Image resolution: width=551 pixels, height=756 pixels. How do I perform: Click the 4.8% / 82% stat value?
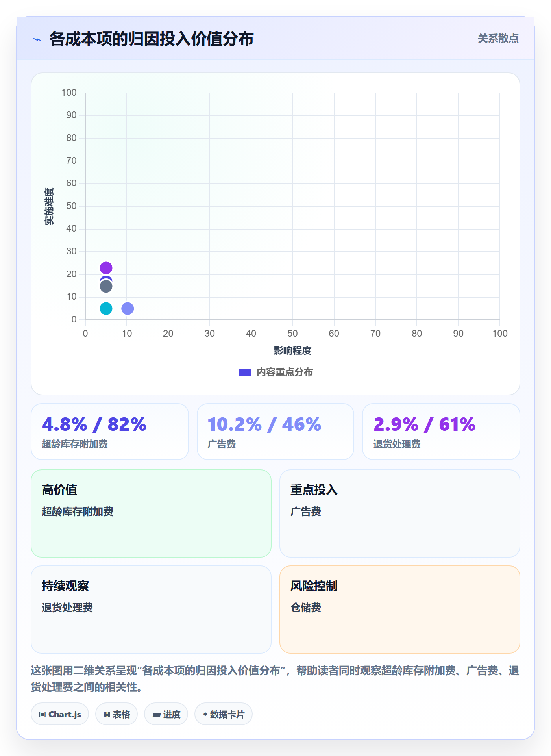pos(94,424)
